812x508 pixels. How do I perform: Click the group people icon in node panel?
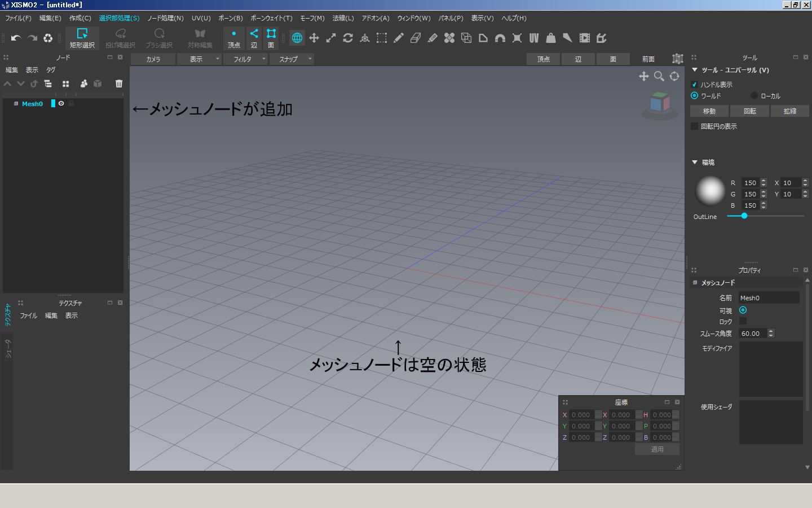pos(84,84)
